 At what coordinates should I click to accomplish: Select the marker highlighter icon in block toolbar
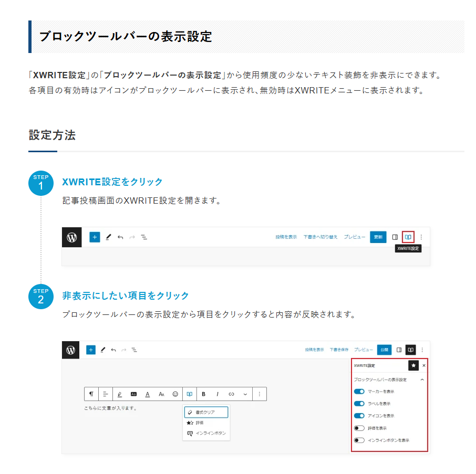pyautogui.click(x=120, y=394)
